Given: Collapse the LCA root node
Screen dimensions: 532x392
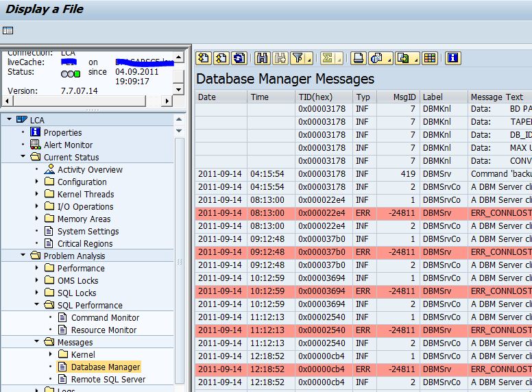Looking at the screenshot, I should coord(9,120).
